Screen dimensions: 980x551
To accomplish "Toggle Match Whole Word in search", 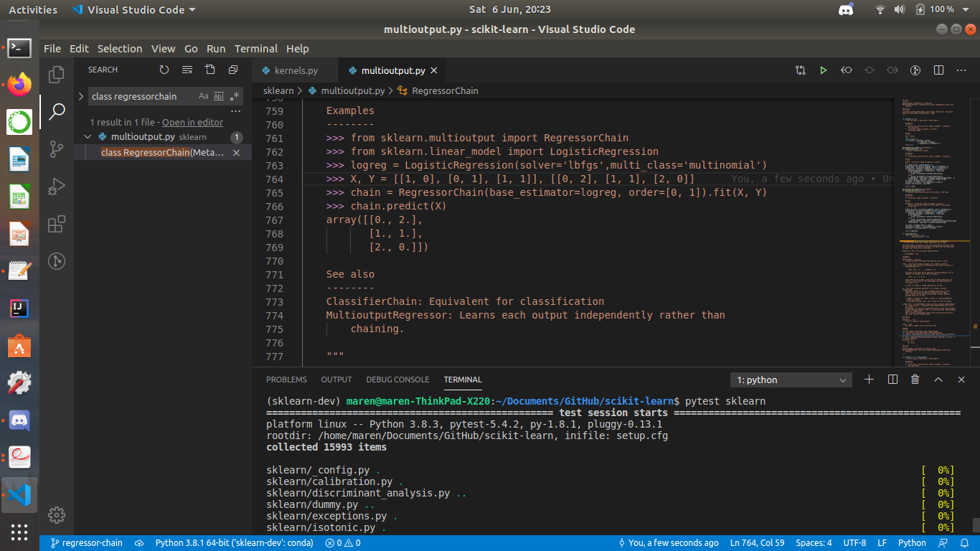I will click(x=219, y=96).
